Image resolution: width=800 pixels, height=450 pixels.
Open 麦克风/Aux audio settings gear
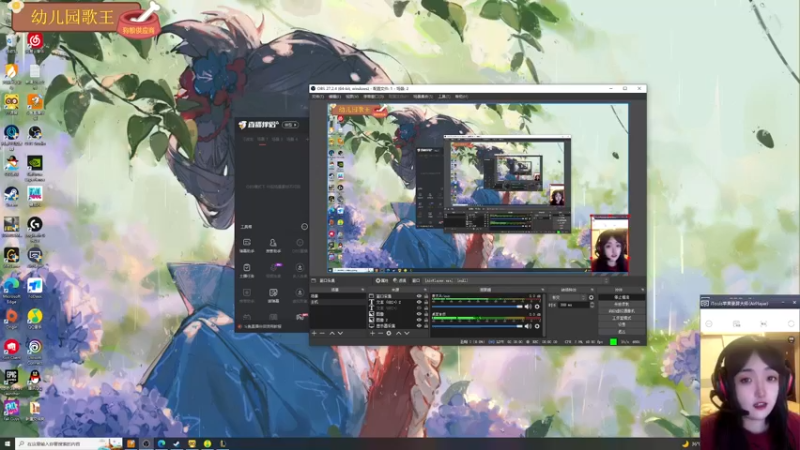pyautogui.click(x=537, y=307)
